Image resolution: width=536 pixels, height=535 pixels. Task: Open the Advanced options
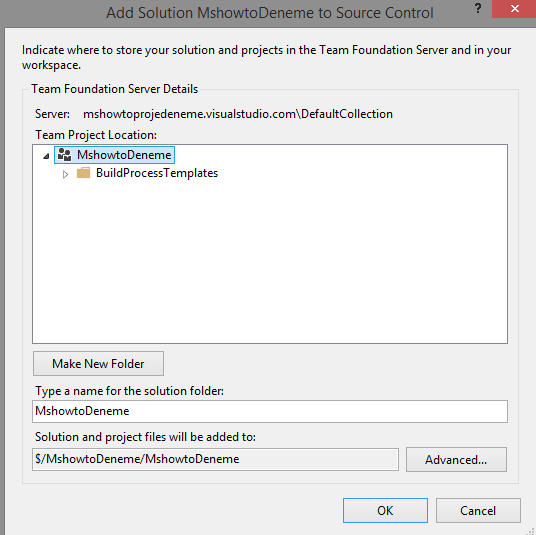(456, 460)
